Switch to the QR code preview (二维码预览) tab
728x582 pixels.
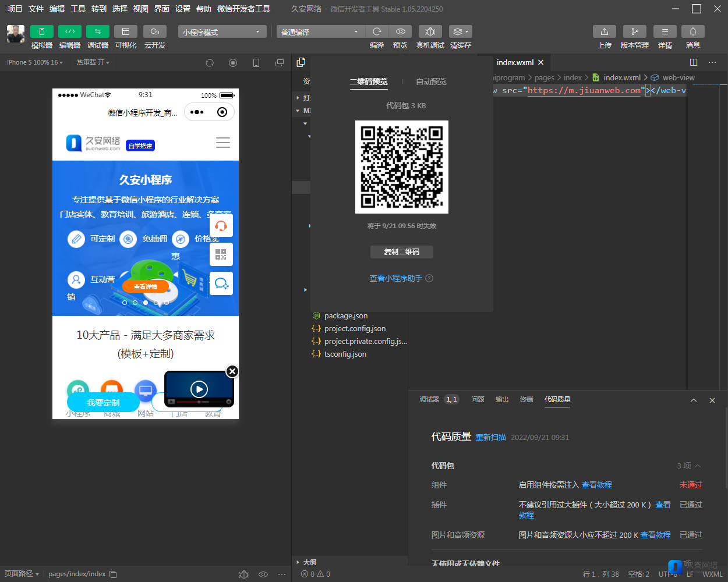tap(369, 82)
